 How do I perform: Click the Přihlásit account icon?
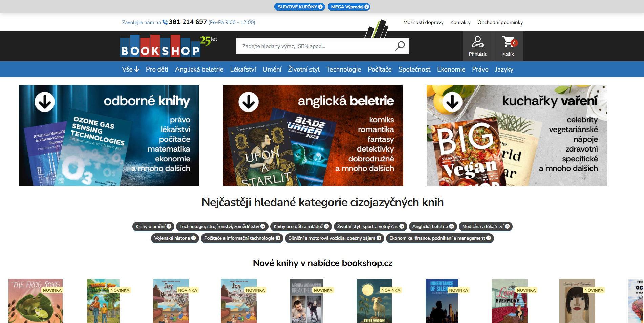tap(477, 42)
